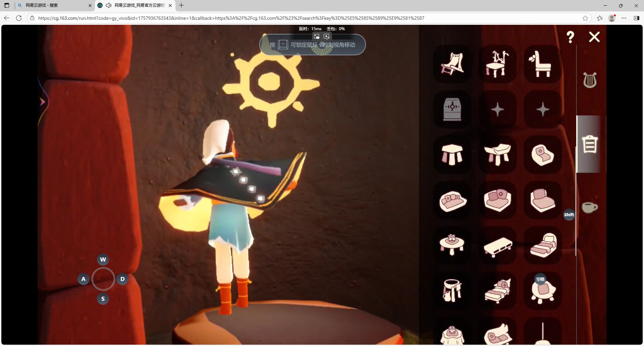Select the low lounge seat item
Viewport: 644px width, 346px height.
543,200
